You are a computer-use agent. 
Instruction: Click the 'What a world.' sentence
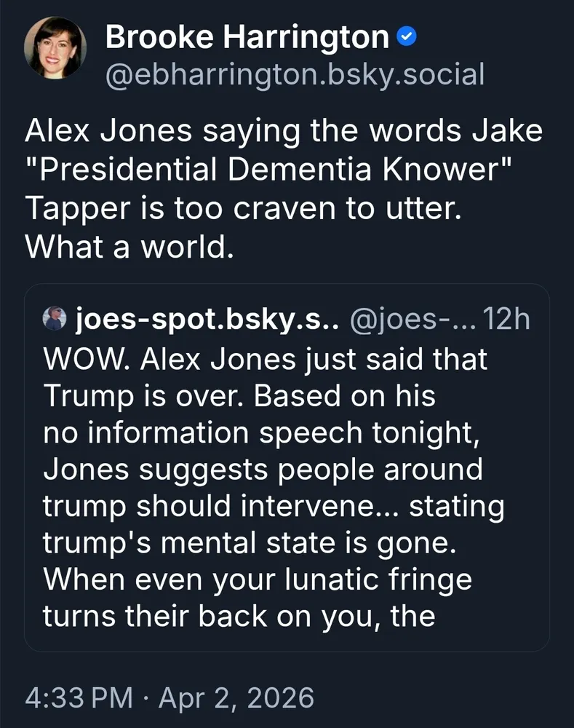click(x=129, y=247)
